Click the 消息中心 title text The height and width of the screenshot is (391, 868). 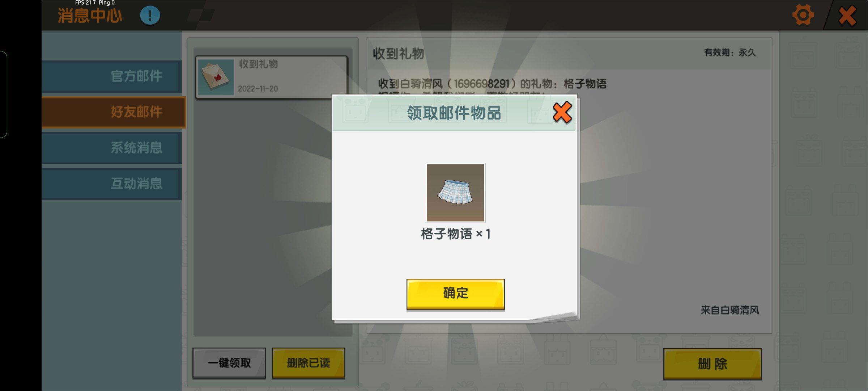click(90, 16)
